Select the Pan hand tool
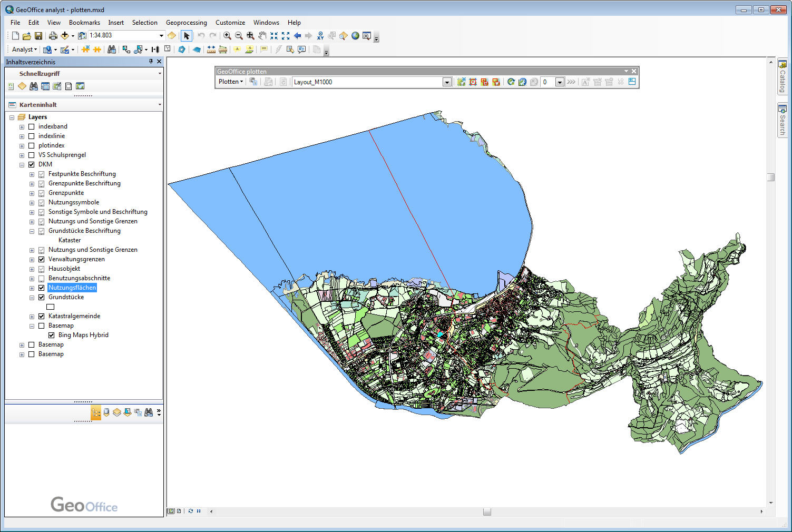The height and width of the screenshot is (532, 792). 262,36
